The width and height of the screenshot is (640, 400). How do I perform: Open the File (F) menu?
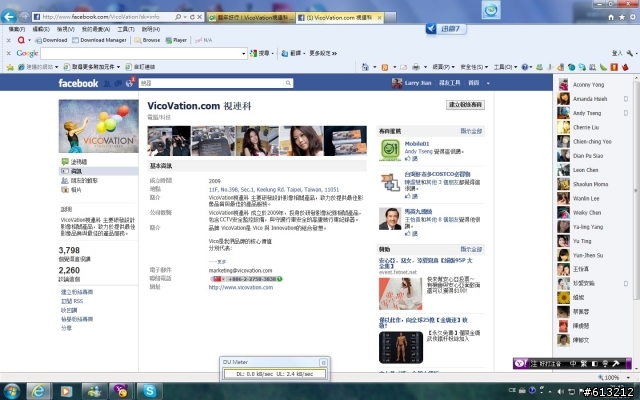(x=17, y=29)
